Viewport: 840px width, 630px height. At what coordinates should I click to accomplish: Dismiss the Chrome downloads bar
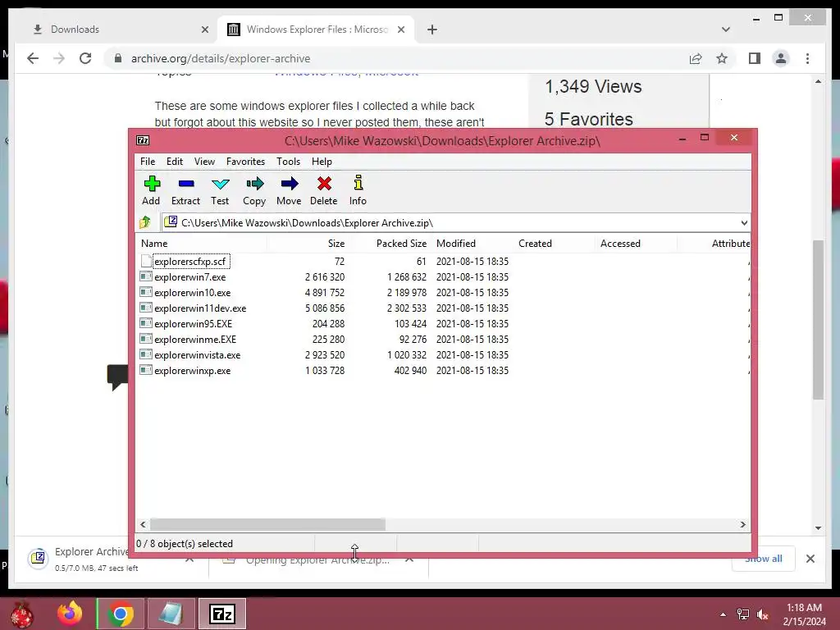pyautogui.click(x=810, y=559)
